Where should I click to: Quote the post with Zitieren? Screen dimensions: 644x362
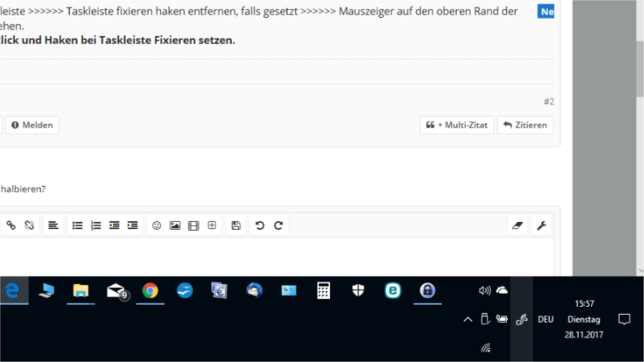point(525,125)
